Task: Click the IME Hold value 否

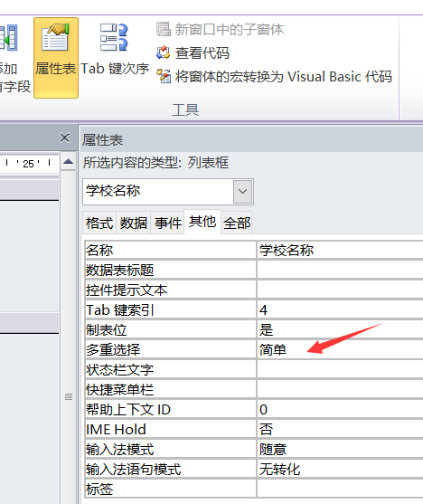Action: coord(340,430)
